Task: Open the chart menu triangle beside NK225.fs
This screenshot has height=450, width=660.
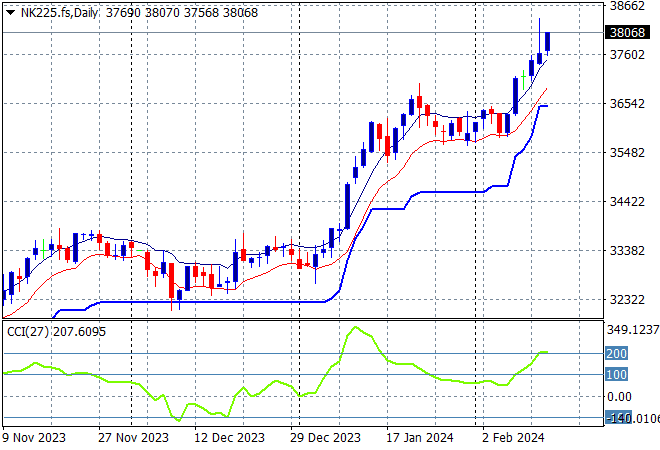Action: (x=11, y=13)
